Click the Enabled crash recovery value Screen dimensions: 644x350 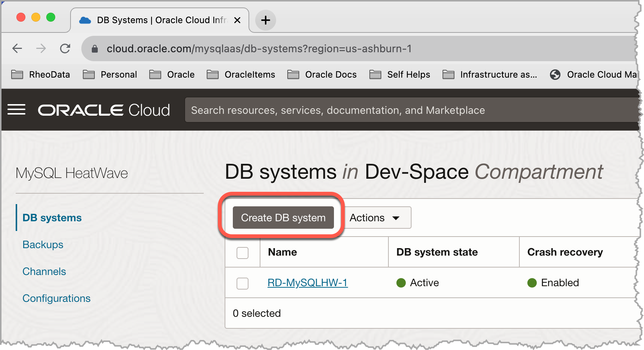pyautogui.click(x=553, y=283)
